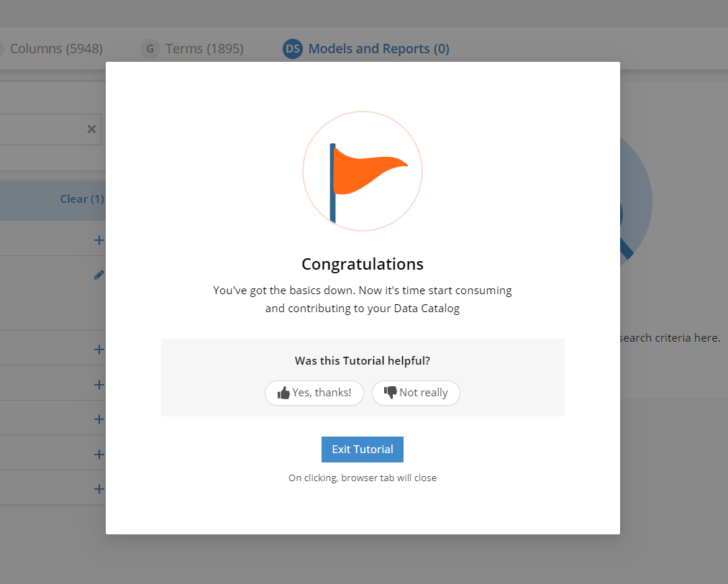The image size is (728, 584).
Task: Expand the bottom-most plus section in the sidebar
Action: [x=99, y=489]
